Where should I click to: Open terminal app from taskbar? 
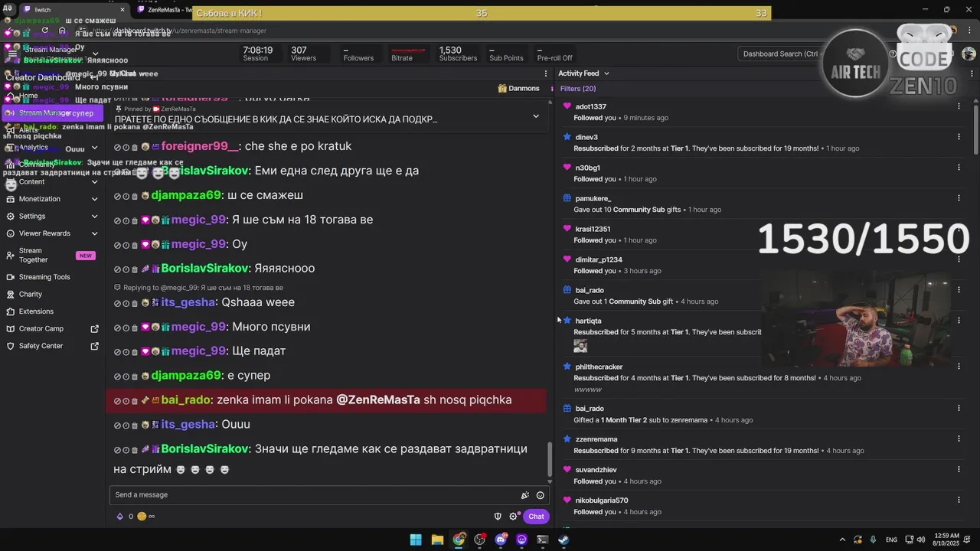tap(543, 540)
